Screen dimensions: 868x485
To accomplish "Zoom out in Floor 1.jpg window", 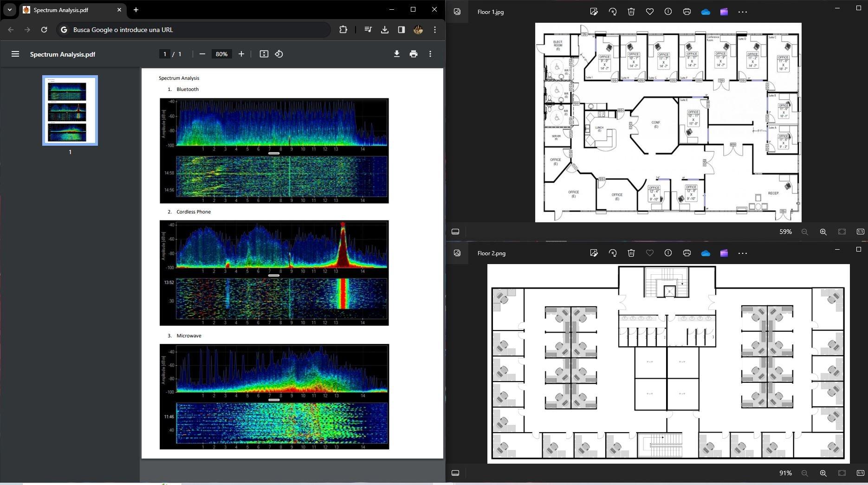I will click(x=805, y=232).
